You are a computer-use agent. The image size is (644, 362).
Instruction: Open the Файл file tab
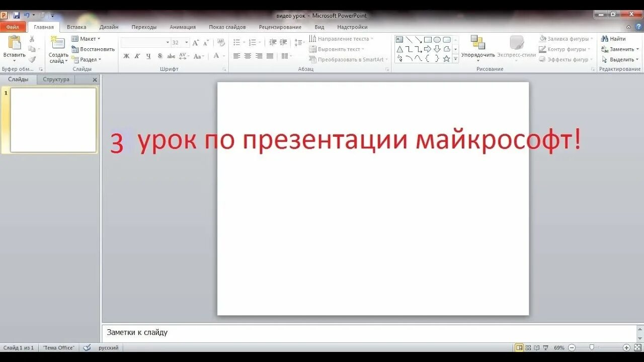pos(13,27)
